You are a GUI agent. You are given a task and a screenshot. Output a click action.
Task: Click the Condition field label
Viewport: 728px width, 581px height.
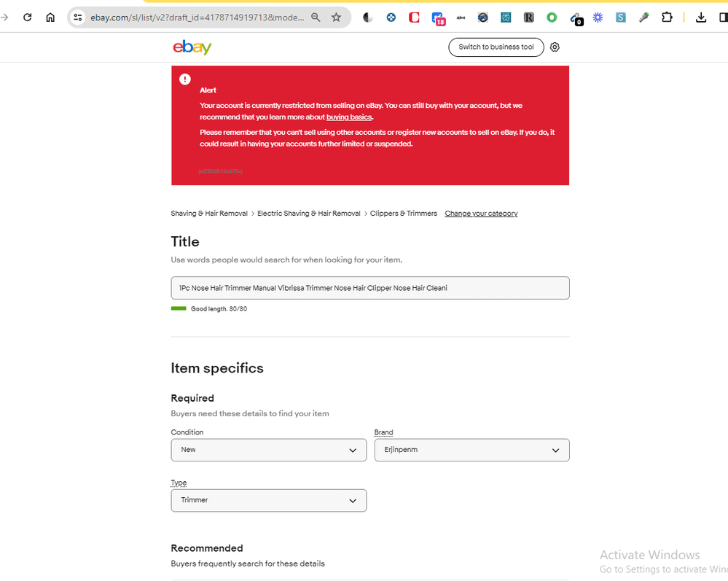(x=187, y=432)
